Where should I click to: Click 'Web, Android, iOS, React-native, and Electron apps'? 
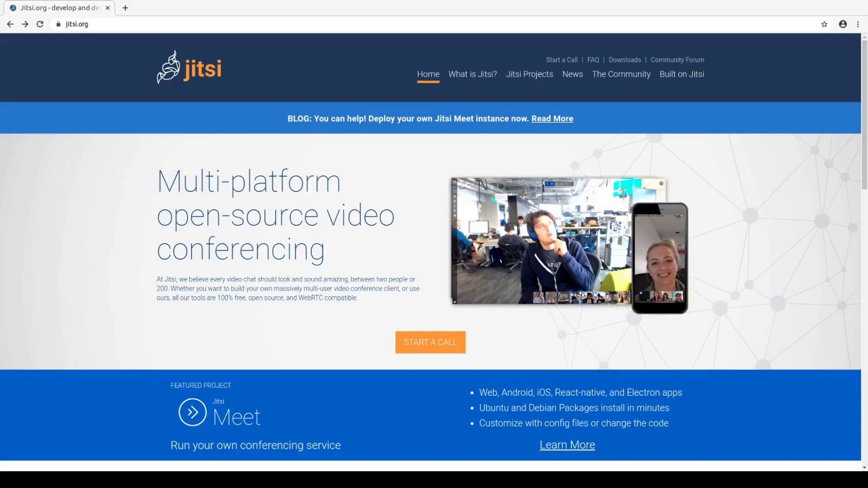point(580,392)
